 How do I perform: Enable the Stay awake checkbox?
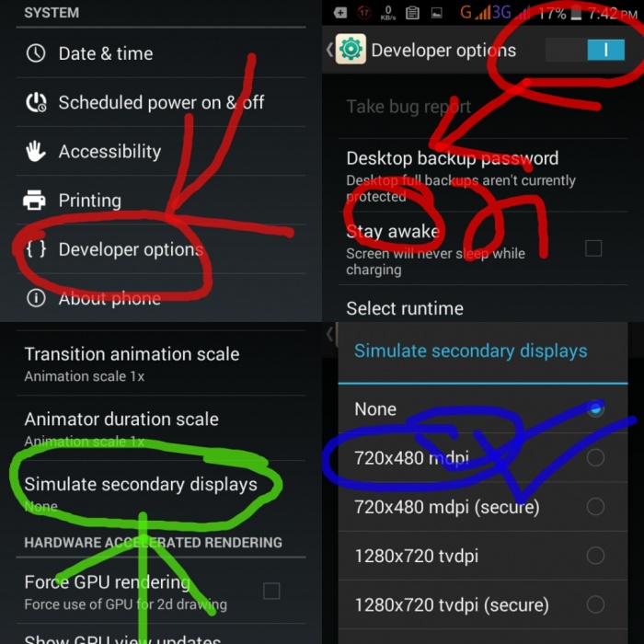pyautogui.click(x=593, y=248)
